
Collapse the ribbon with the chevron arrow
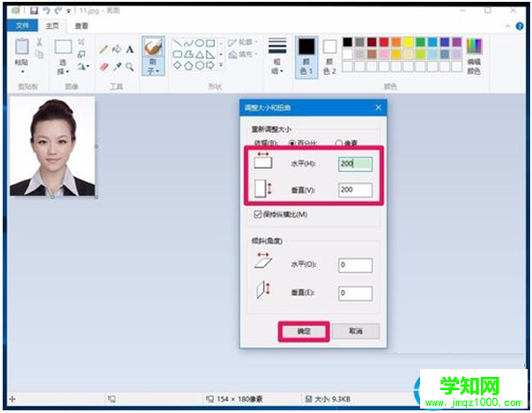[507, 26]
